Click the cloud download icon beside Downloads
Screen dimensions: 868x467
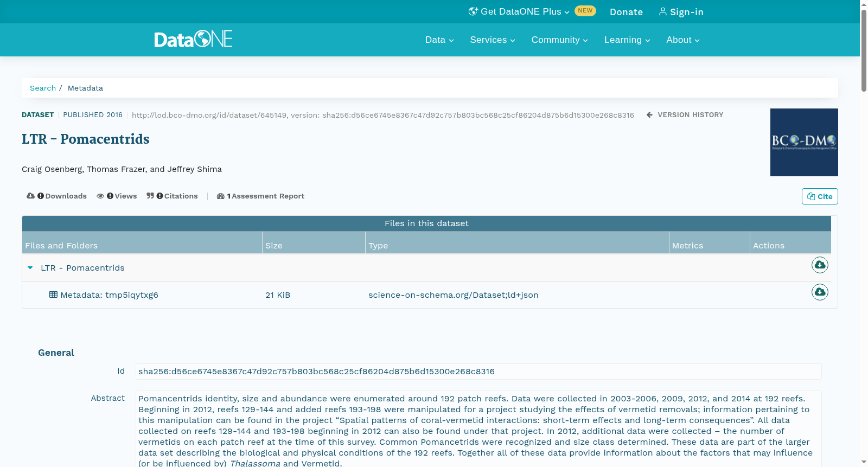pyautogui.click(x=30, y=196)
